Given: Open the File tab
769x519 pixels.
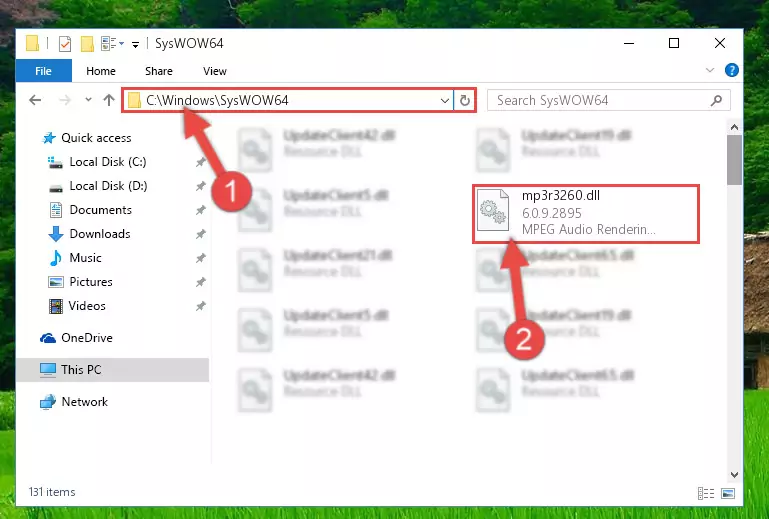Looking at the screenshot, I should (44, 71).
